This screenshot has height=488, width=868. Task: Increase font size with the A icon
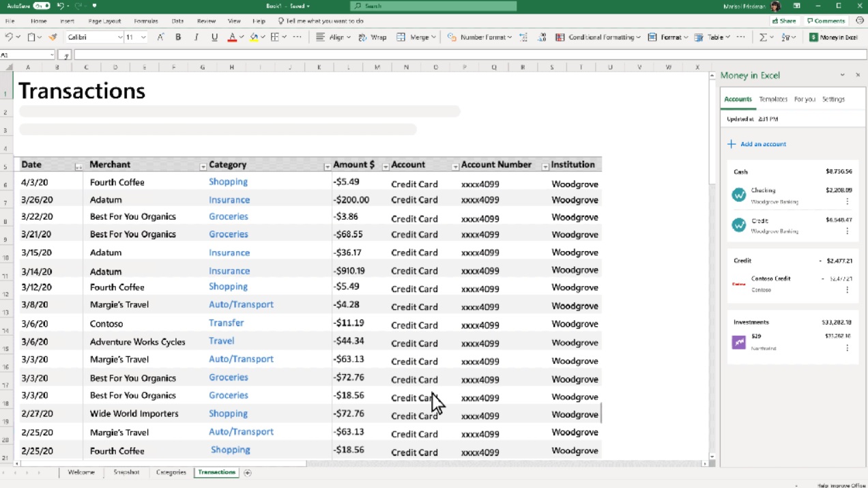160,37
